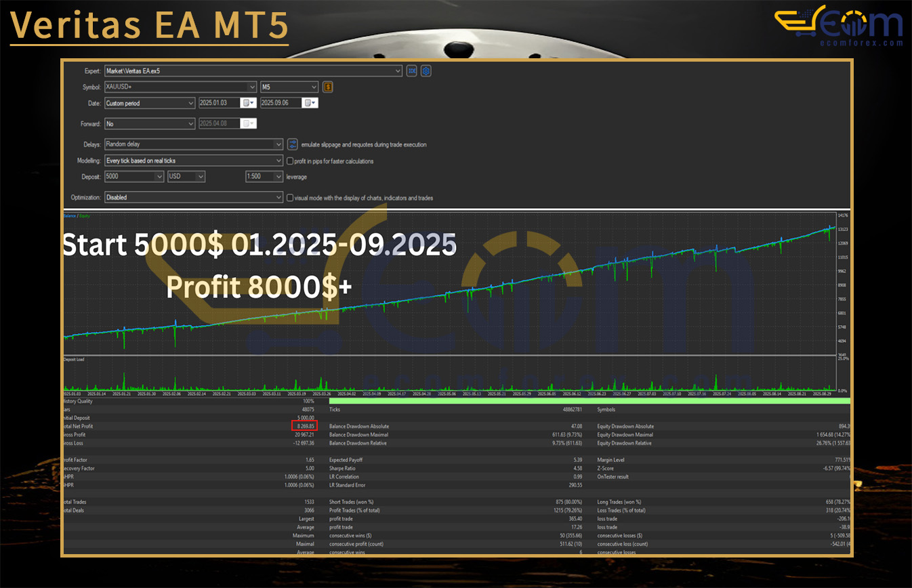Open the calendar for start date 2025.01.03
This screenshot has width=912, height=588.
point(248,103)
